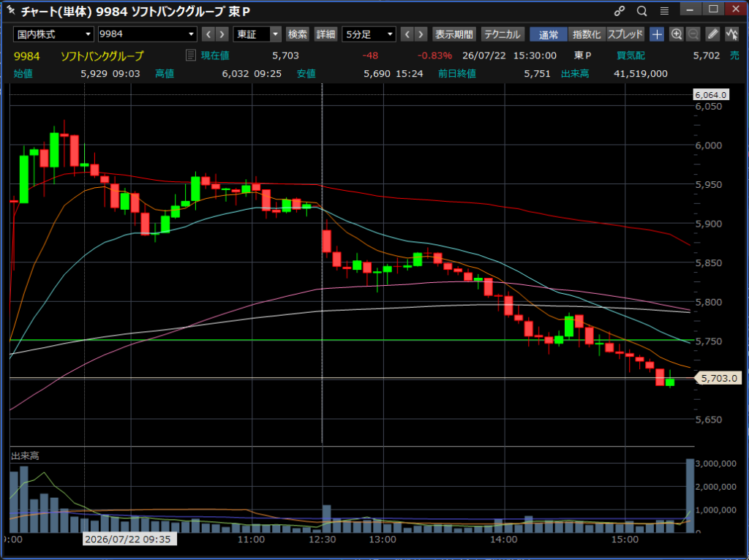Click the last tall closing volume bar
Screen dimensions: 749x560
click(x=690, y=496)
